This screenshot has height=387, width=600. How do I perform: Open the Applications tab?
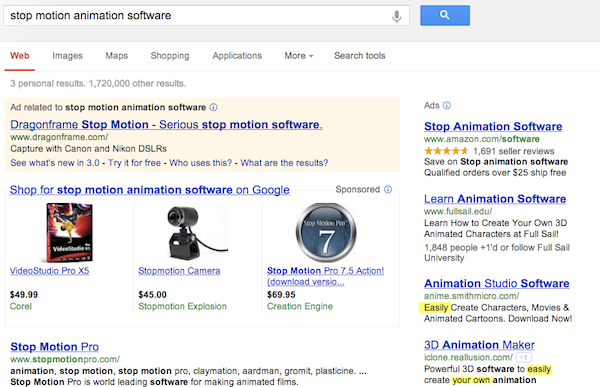pyautogui.click(x=237, y=56)
